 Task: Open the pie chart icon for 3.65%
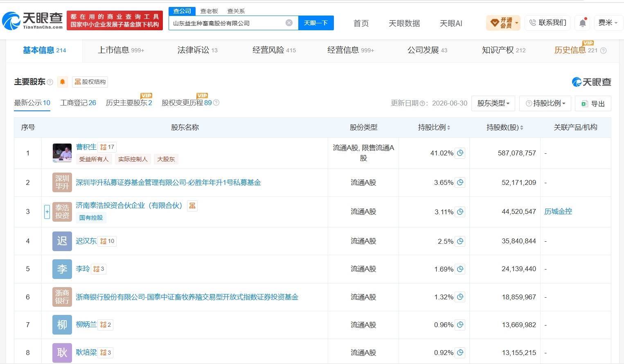(460, 182)
